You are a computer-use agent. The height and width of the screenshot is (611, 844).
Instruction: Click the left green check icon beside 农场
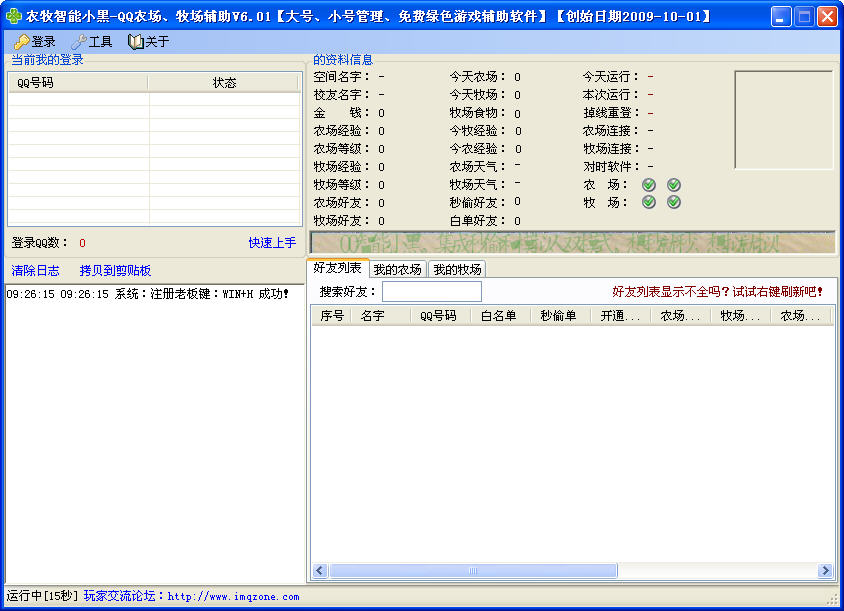click(x=648, y=185)
